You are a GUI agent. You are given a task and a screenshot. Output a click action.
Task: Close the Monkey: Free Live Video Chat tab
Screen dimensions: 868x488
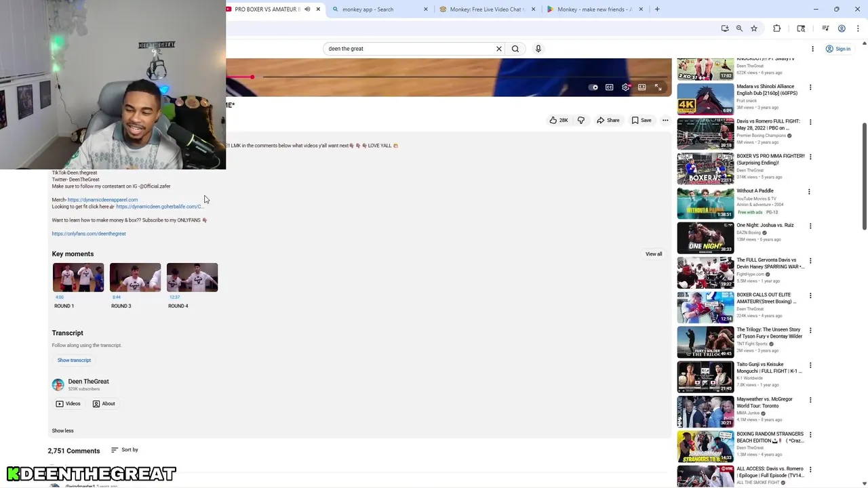point(533,9)
